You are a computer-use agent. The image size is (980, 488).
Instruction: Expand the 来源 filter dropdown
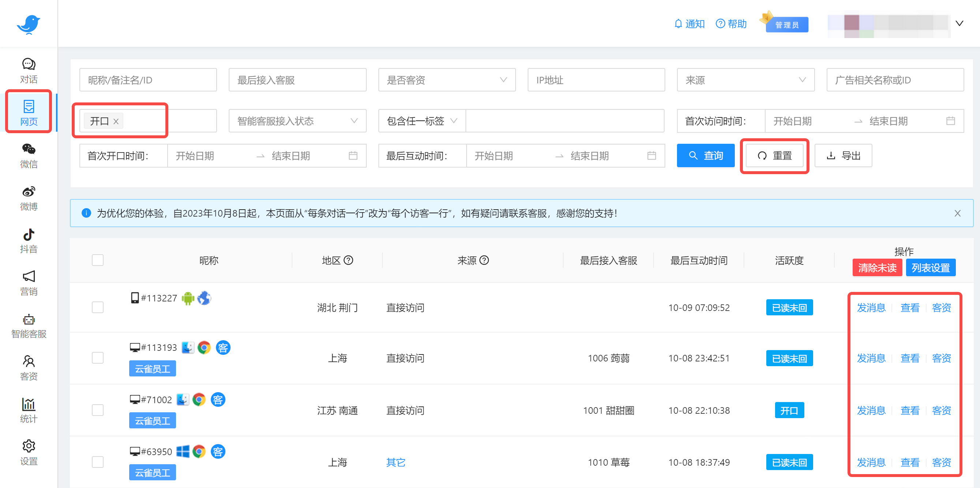[x=744, y=80]
